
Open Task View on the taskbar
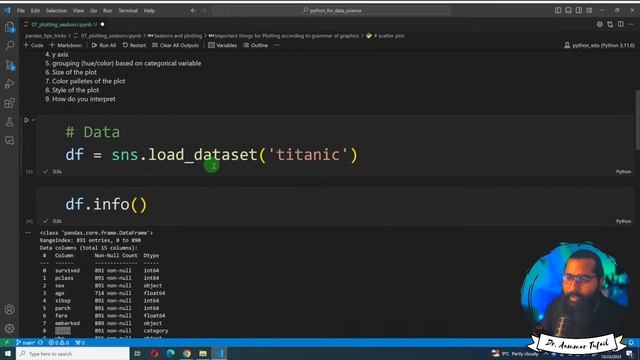click(138, 353)
